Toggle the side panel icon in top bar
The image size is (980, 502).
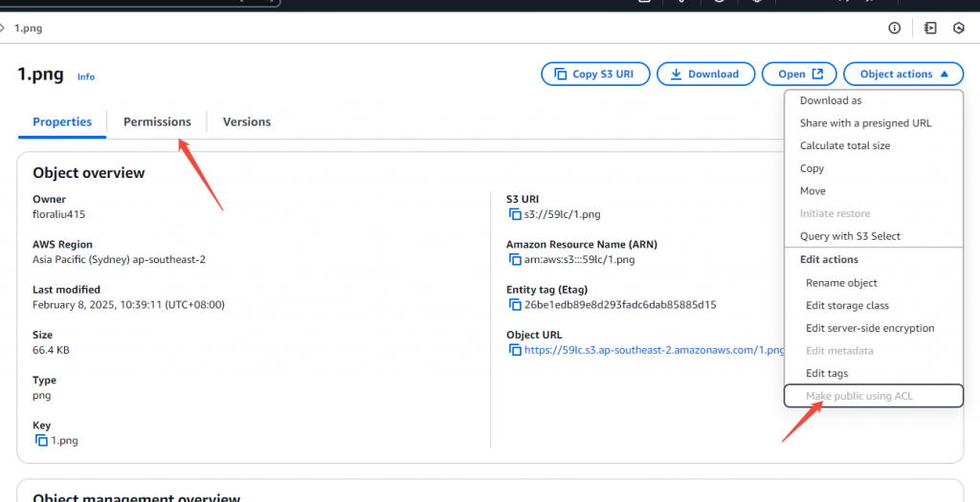[x=930, y=28]
